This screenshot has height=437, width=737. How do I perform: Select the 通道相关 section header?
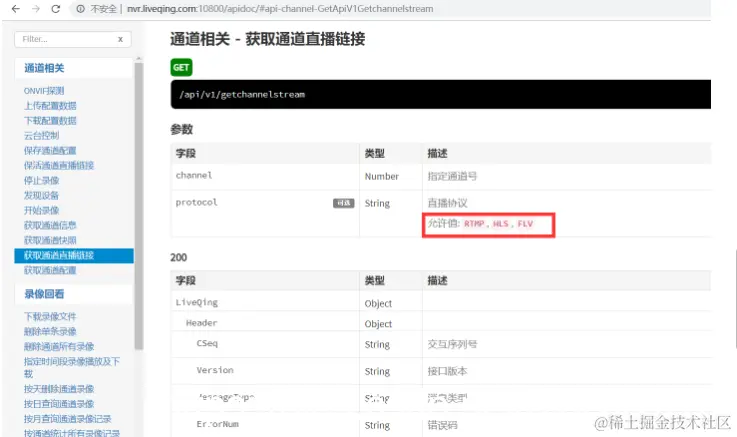pyautogui.click(x=44, y=68)
